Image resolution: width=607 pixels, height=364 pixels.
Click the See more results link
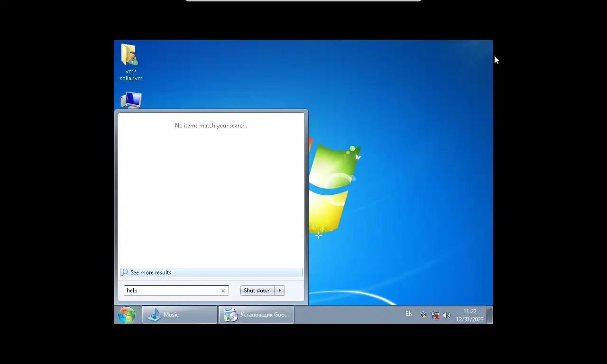(211, 273)
